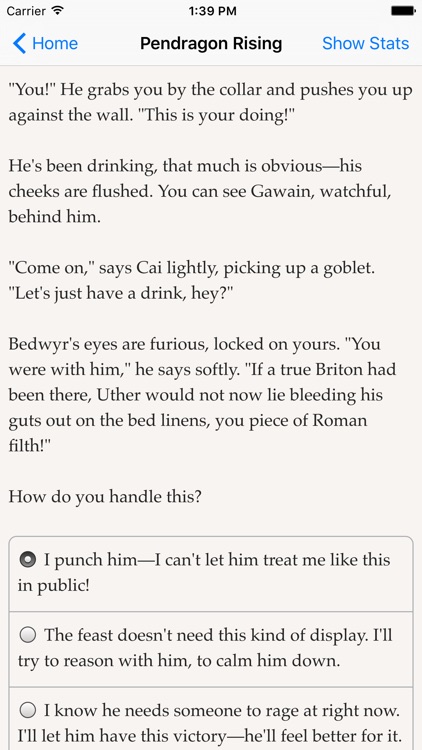The width and height of the screenshot is (422, 750).
Task: Tap the 'The feast doesn't need' option row
Action: (x=211, y=649)
